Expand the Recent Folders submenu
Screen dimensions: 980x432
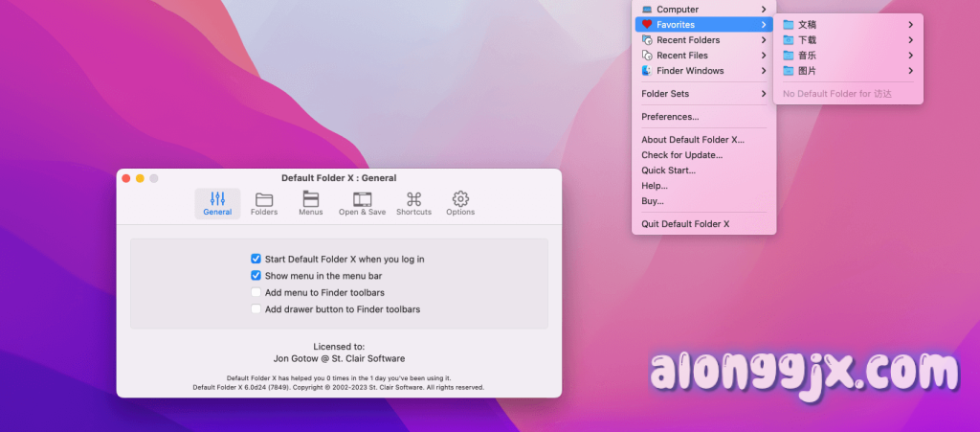click(703, 40)
